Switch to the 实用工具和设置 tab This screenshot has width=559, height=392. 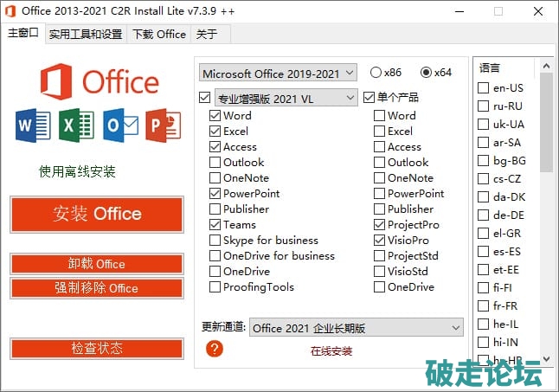click(85, 35)
